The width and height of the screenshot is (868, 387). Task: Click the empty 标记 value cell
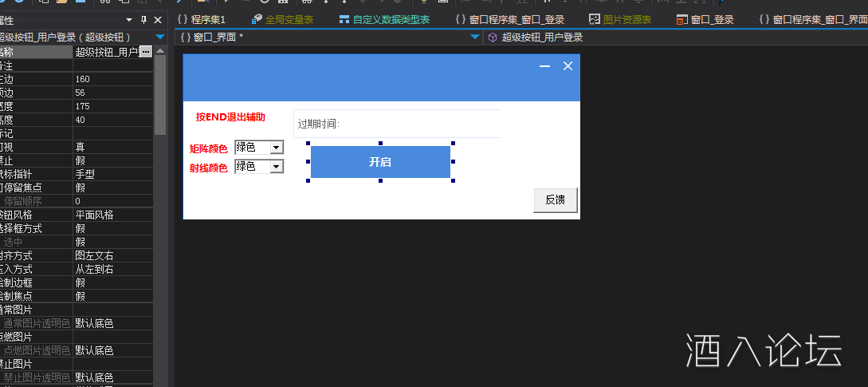click(113, 133)
